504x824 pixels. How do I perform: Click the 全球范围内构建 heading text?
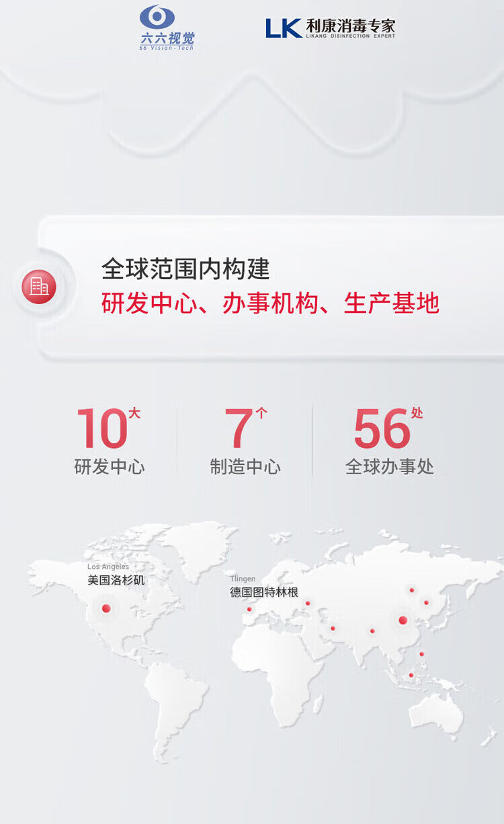(x=185, y=269)
